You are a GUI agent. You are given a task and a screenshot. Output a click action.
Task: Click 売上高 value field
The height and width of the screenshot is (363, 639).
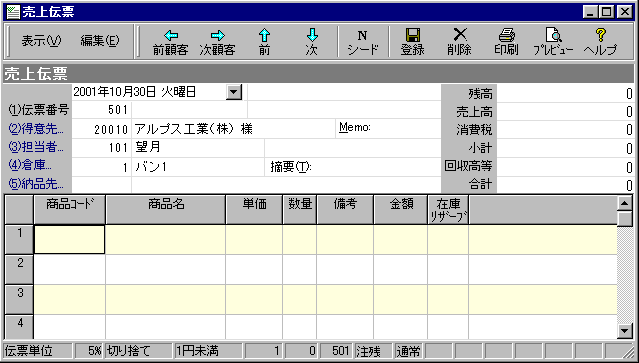(565, 112)
